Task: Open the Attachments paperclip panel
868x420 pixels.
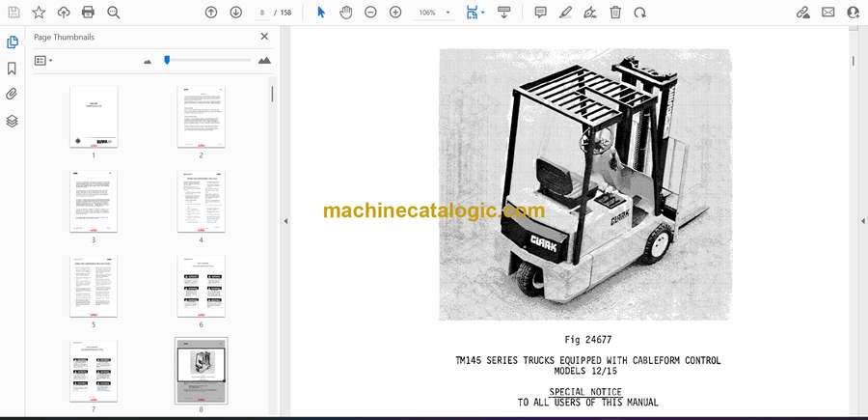Action: tap(12, 95)
